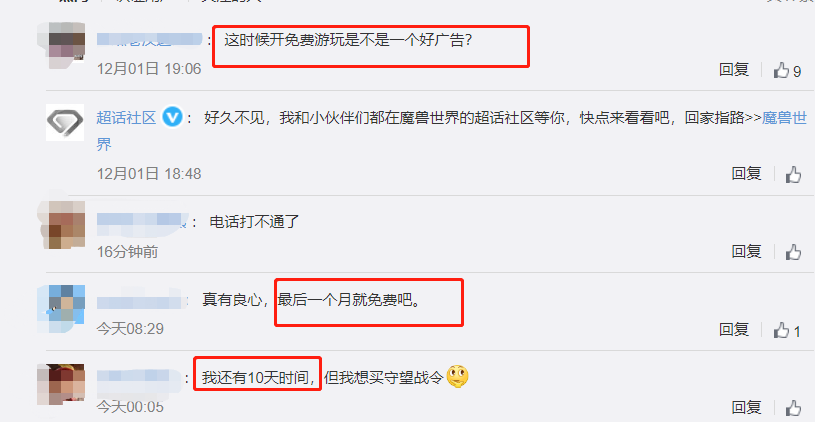Reply to the 免费游玩 advertisement comment
This screenshot has width=815, height=422.
point(734,70)
